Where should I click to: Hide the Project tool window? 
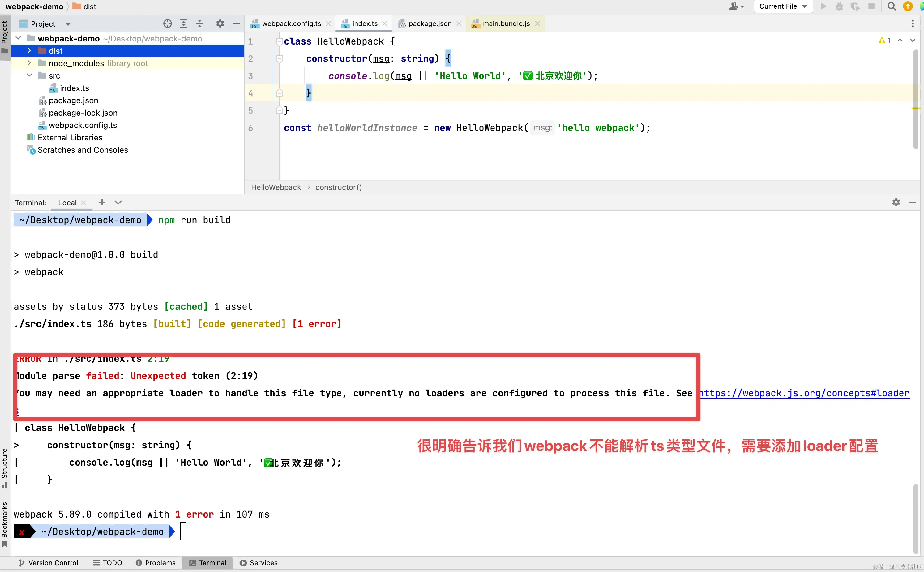(236, 24)
